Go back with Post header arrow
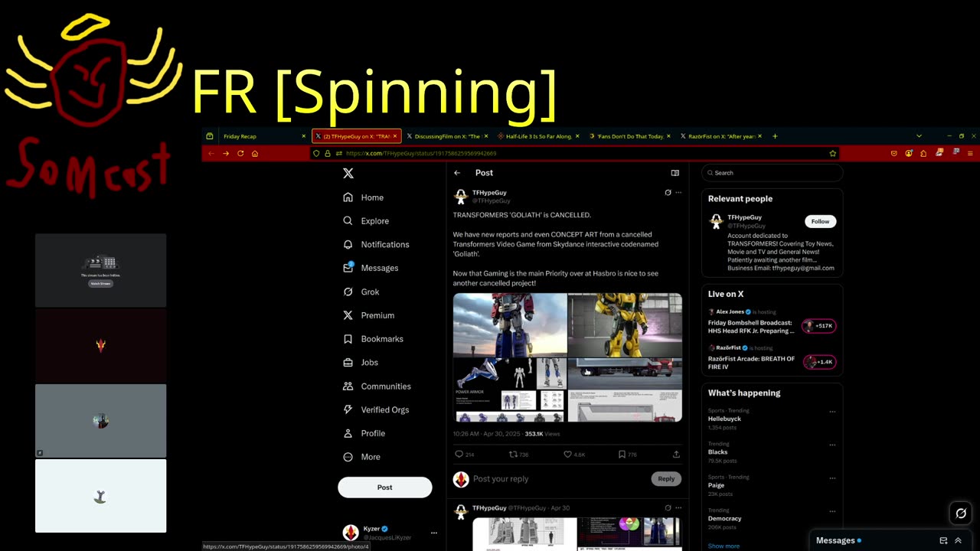This screenshot has width=980, height=551. click(457, 173)
